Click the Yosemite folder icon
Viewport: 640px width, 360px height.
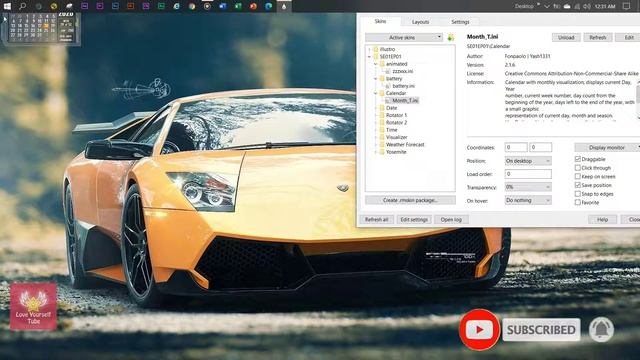tap(382, 151)
